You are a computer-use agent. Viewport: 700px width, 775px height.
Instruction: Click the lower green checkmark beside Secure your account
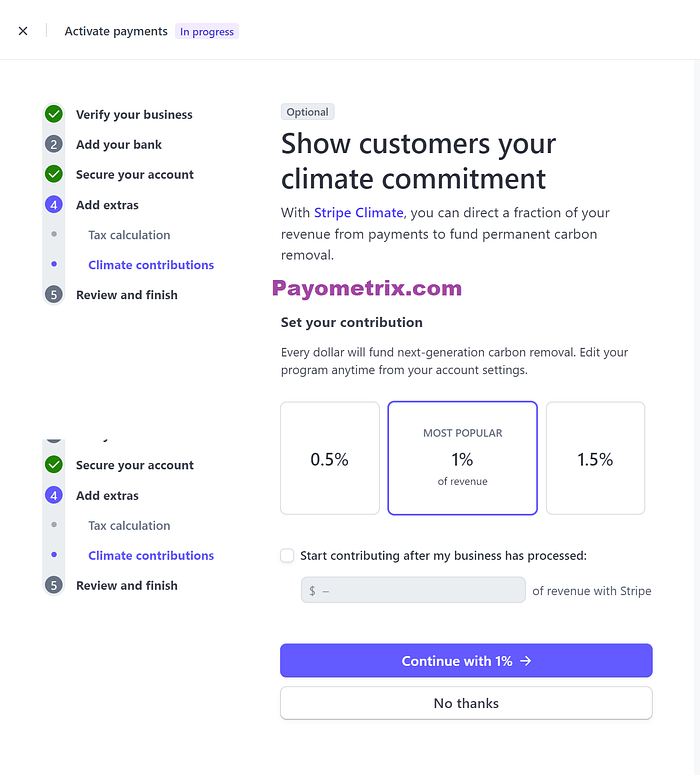coord(54,465)
